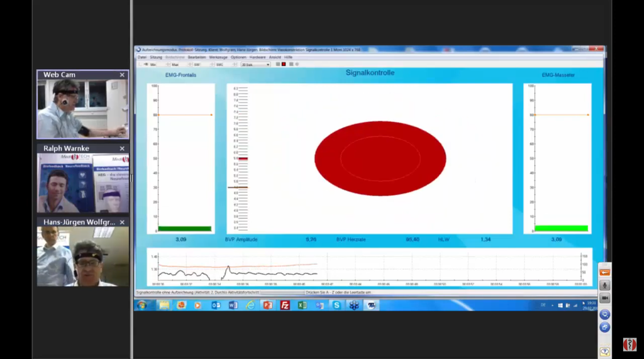
Task: Open the Ansicht menu
Action: pyautogui.click(x=275, y=57)
